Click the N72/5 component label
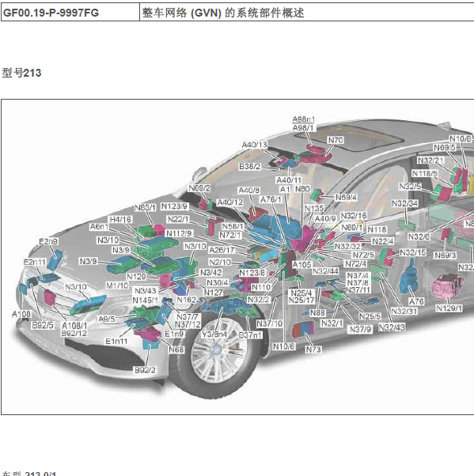 (x=363, y=255)
